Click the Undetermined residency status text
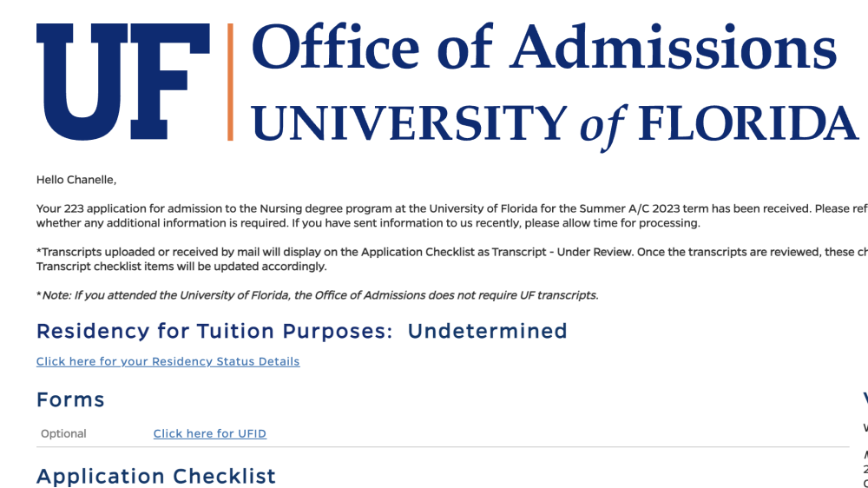868x488 pixels. point(487,331)
